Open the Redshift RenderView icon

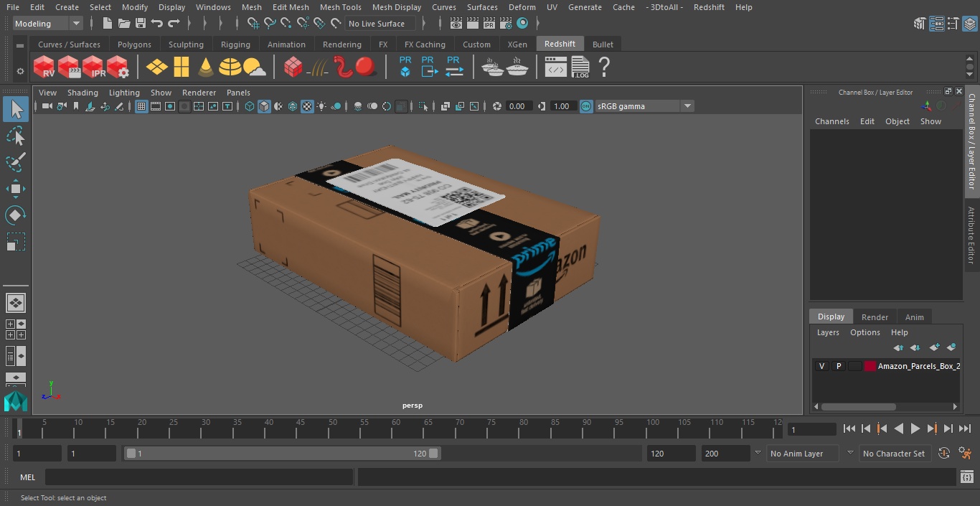[44, 67]
